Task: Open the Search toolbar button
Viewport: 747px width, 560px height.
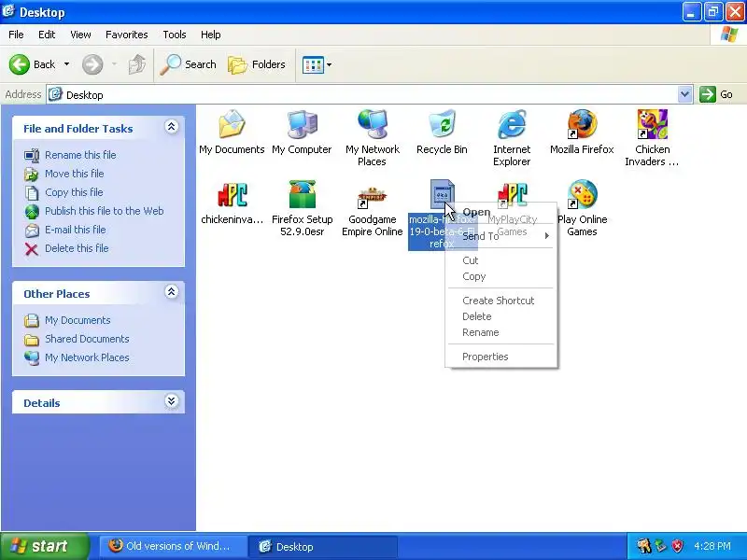Action: [x=189, y=64]
